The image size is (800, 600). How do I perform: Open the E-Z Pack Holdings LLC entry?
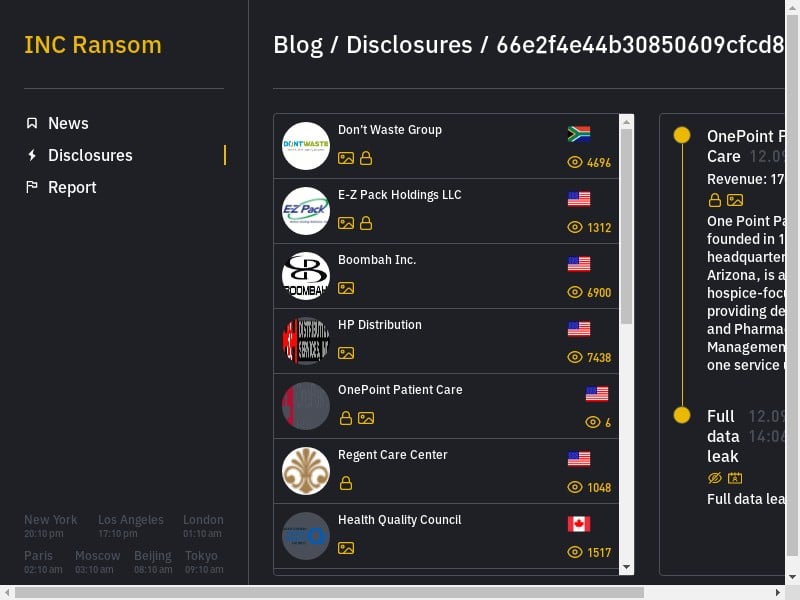[446, 211]
